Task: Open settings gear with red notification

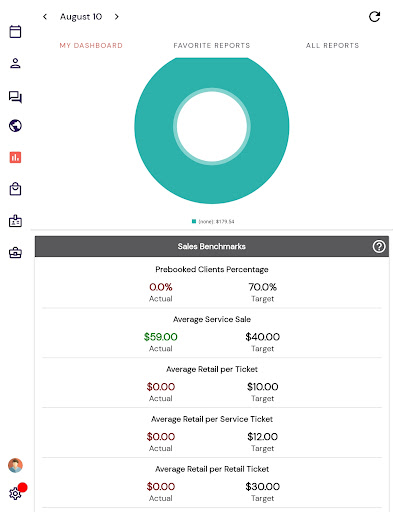Action: pyautogui.click(x=15, y=493)
